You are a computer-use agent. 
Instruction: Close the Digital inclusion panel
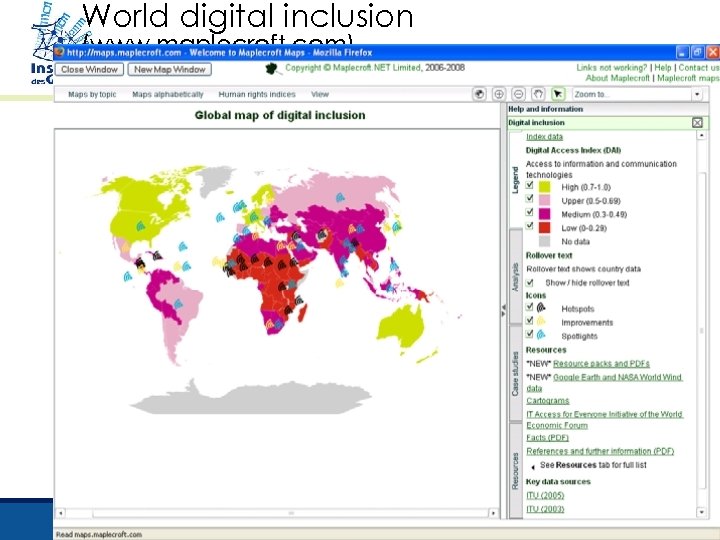pyautogui.click(x=697, y=123)
